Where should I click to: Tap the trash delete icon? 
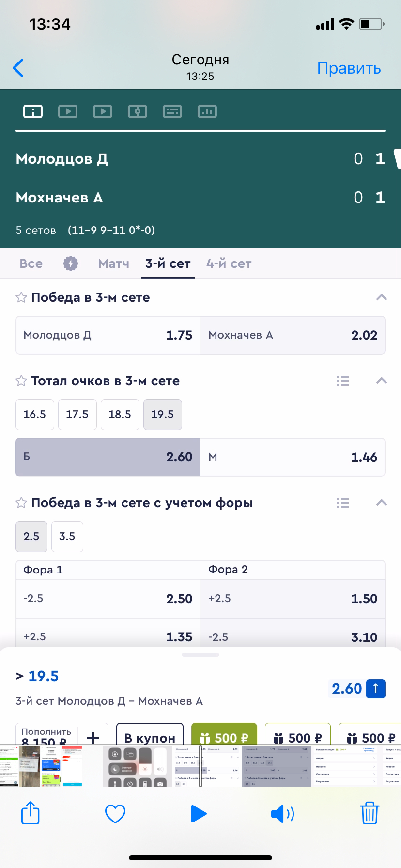370,813
